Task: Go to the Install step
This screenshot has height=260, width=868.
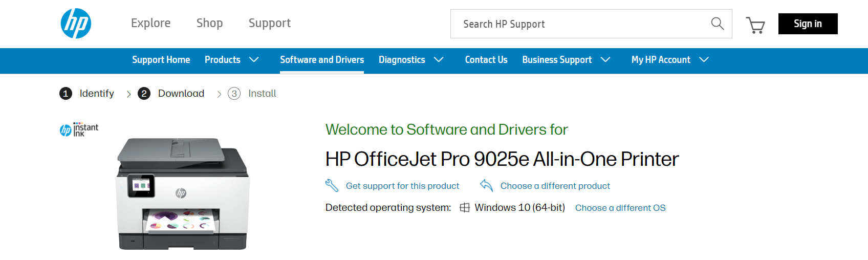Action: pos(262,94)
